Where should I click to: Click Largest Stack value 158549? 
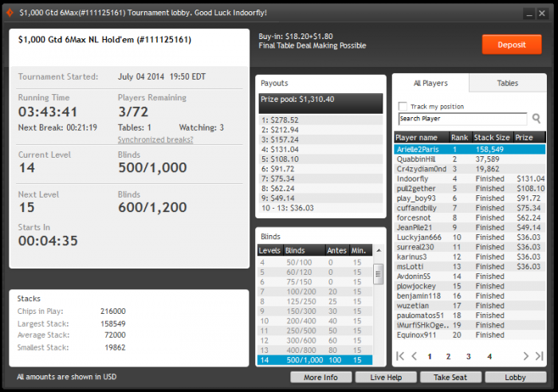pyautogui.click(x=113, y=323)
